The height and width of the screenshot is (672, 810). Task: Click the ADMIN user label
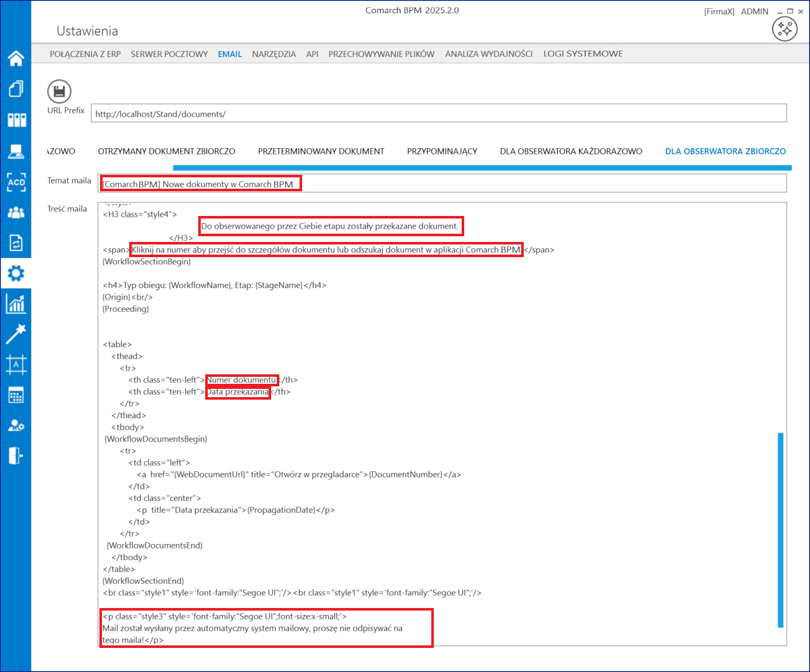pos(755,11)
